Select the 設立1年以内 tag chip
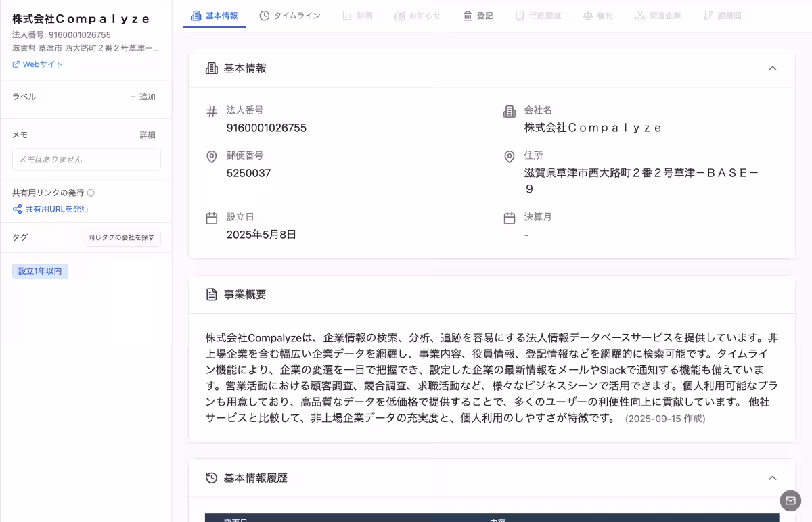This screenshot has width=812, height=522. click(39, 270)
